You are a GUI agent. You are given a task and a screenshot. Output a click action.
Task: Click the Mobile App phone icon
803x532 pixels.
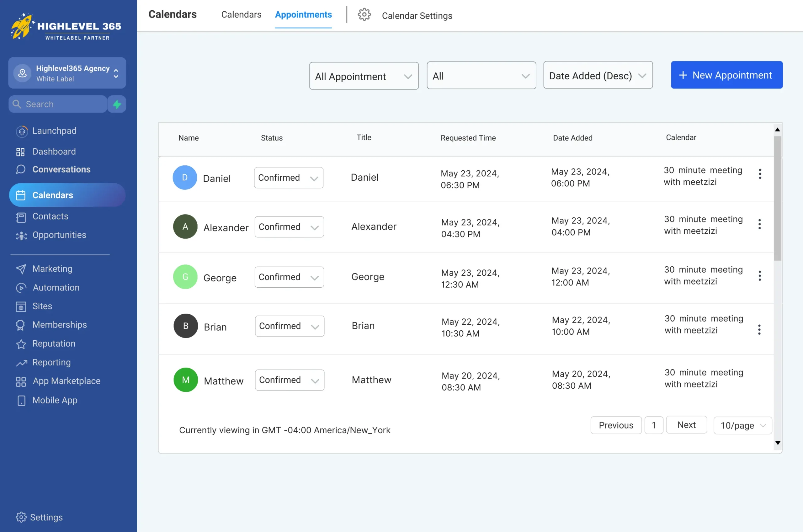21,401
